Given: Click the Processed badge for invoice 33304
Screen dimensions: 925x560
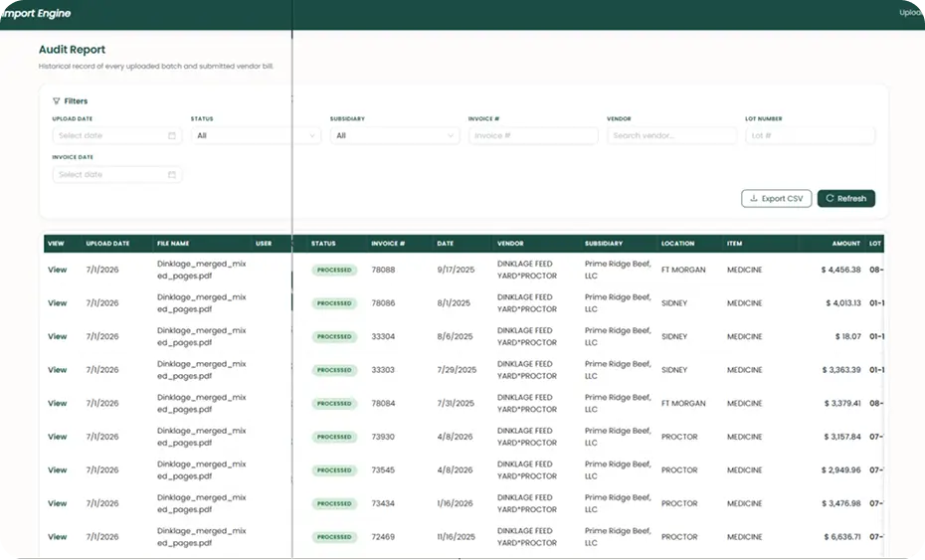Looking at the screenshot, I should click(x=334, y=337).
